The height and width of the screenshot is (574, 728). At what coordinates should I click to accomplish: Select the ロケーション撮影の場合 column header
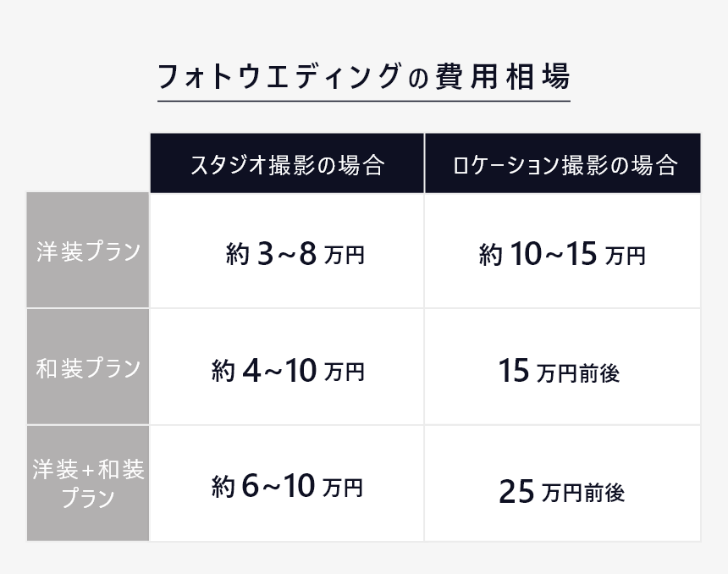click(563, 163)
